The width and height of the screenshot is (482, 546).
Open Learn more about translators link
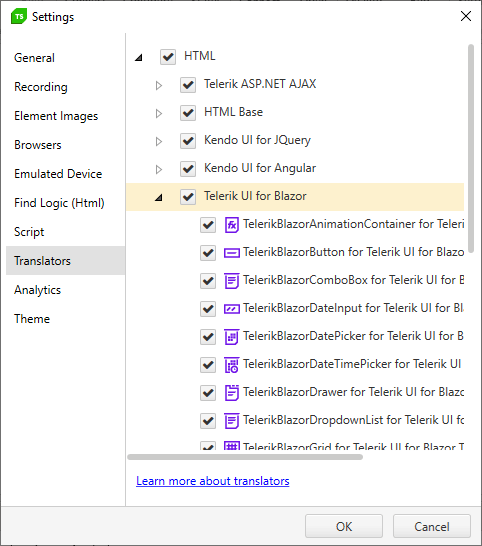click(x=213, y=481)
